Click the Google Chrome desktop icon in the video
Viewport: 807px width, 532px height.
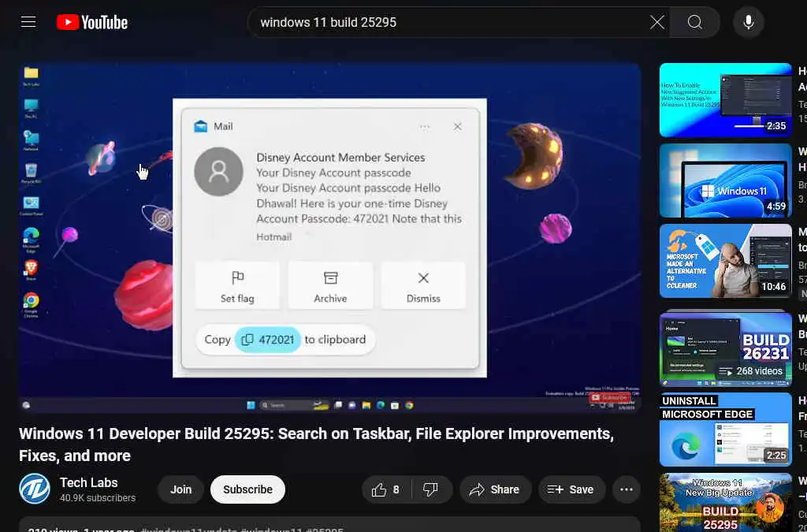(31, 303)
